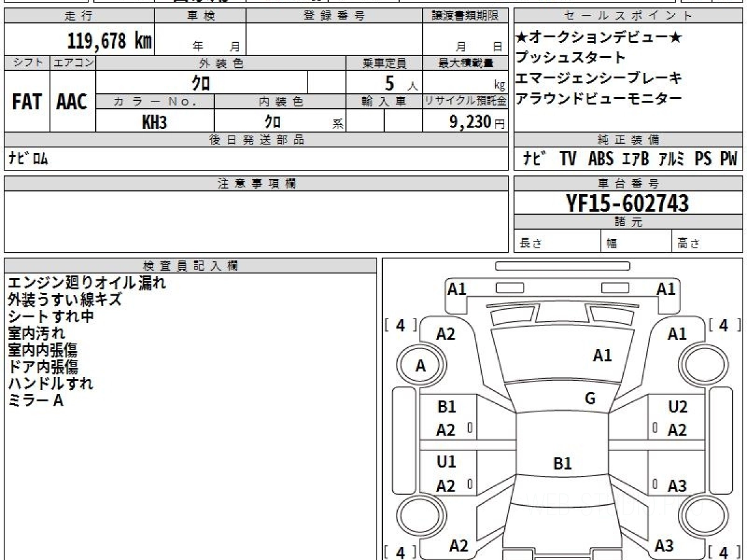Click the ABS equipment entry
This screenshot has height=560, width=747.
[x=601, y=159]
